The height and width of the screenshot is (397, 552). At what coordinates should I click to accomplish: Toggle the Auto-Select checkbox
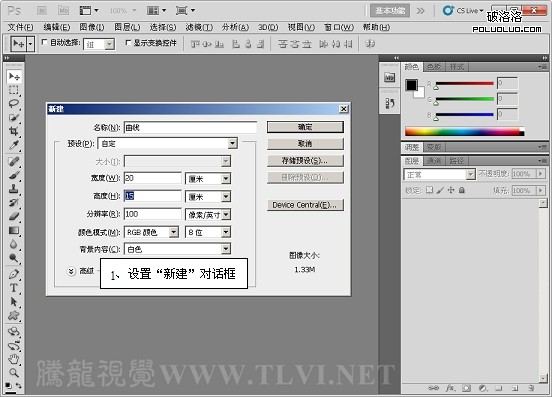pos(44,43)
